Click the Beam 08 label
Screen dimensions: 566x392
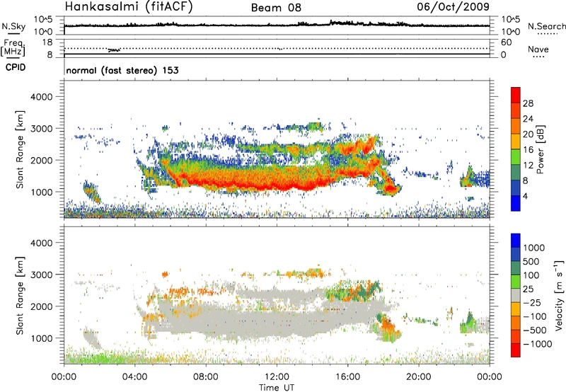tap(276, 8)
